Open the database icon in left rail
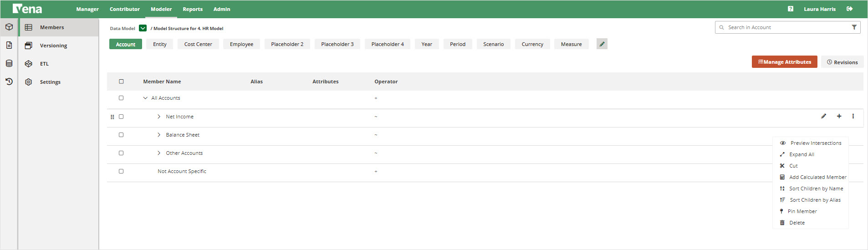 (9, 63)
